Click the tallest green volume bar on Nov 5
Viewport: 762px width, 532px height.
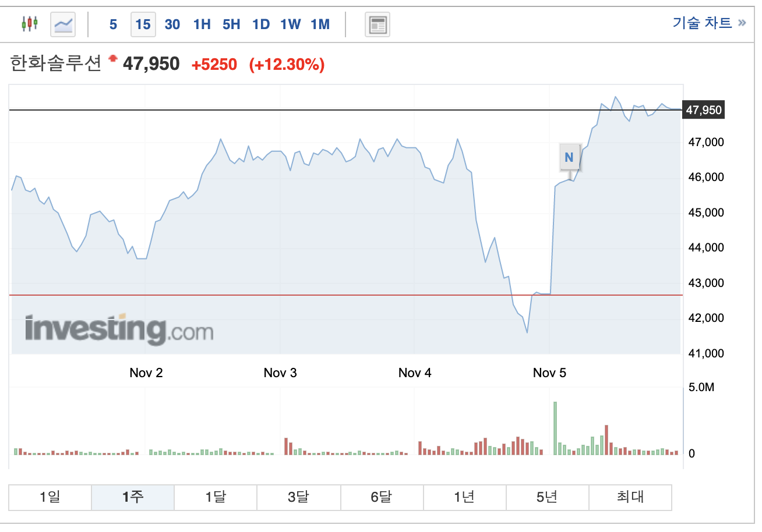pyautogui.click(x=555, y=428)
